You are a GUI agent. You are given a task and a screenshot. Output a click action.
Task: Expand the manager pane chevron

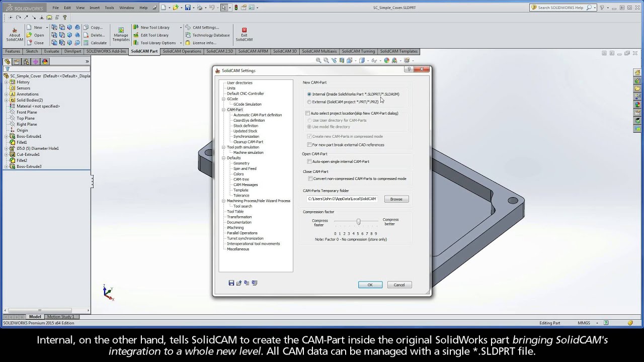coord(87,61)
